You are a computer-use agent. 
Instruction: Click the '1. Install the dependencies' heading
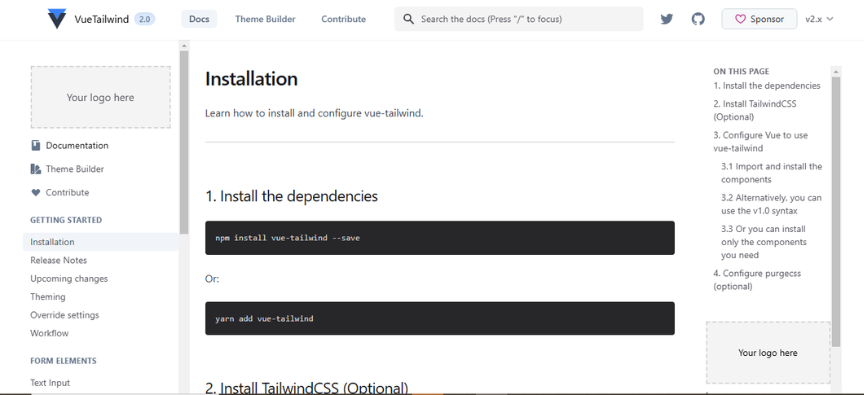coord(291,196)
